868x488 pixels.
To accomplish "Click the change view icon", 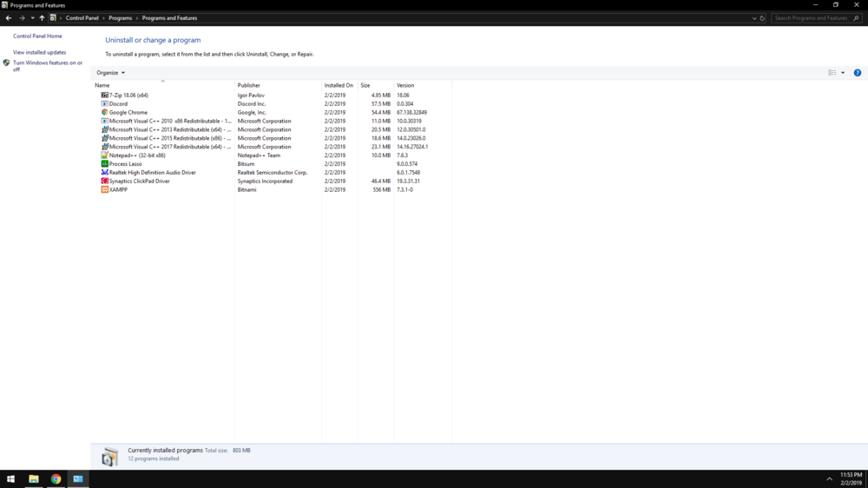I will pos(832,73).
